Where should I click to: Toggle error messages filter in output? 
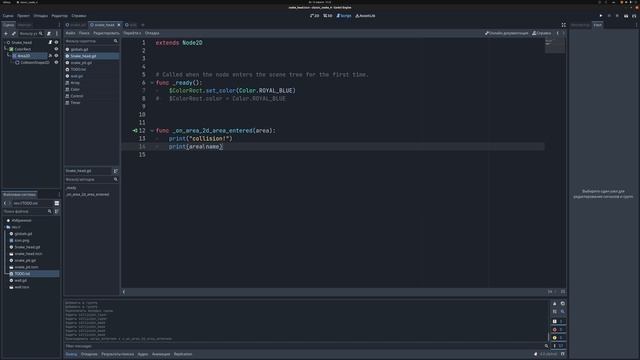(x=558, y=330)
